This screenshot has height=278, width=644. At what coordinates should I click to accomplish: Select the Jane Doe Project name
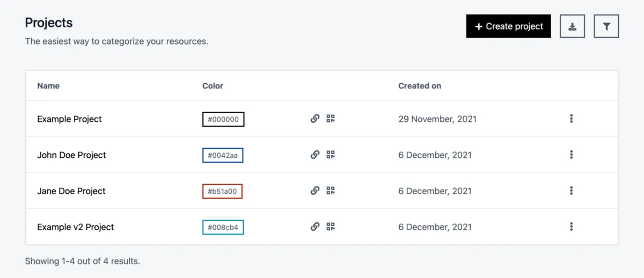[71, 191]
